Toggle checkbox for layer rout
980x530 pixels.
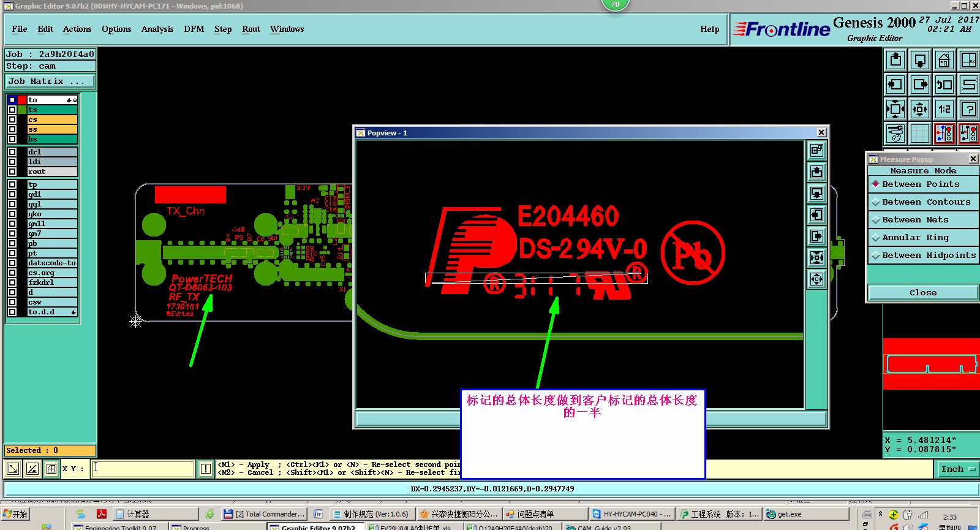tap(12, 172)
